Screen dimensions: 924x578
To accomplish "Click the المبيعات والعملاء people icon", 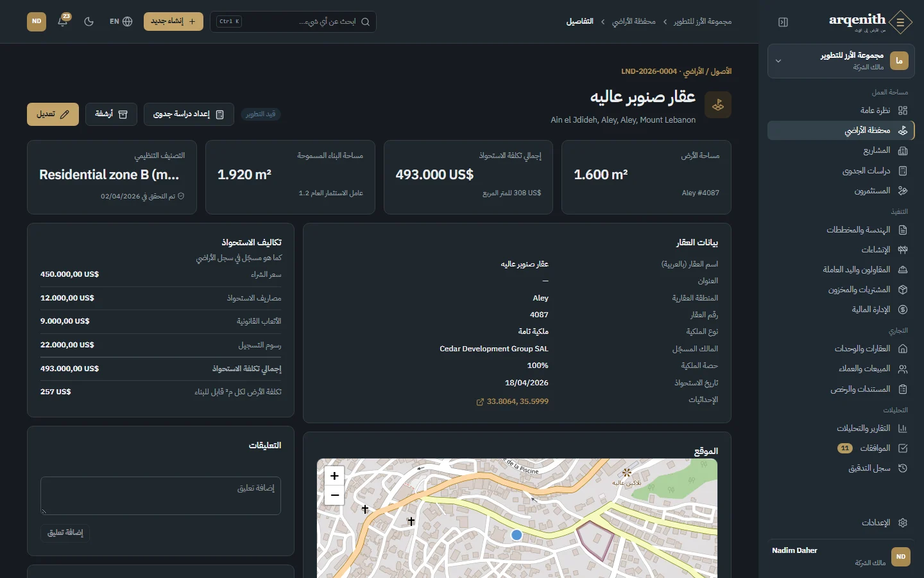I will (903, 369).
